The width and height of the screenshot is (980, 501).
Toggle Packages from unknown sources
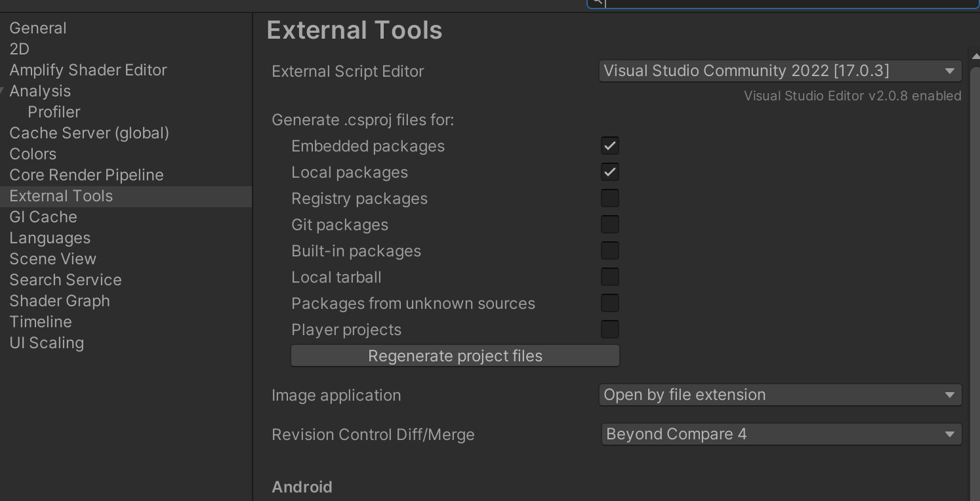(x=610, y=303)
